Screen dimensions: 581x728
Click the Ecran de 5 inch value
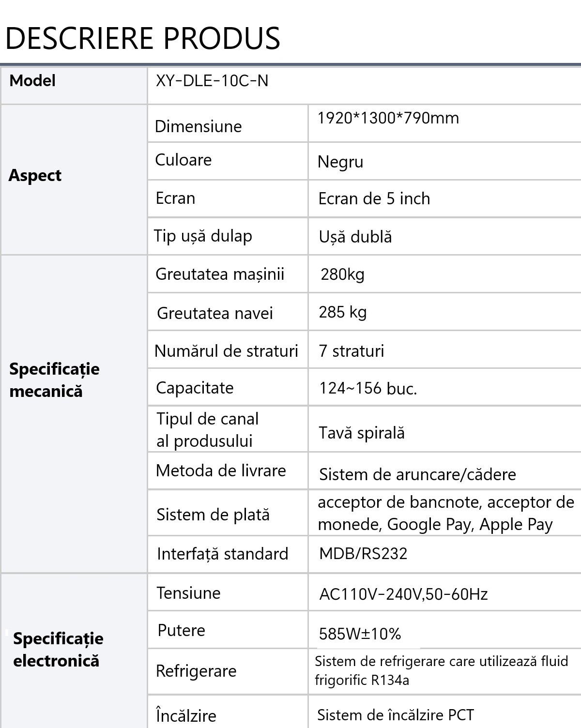(374, 199)
